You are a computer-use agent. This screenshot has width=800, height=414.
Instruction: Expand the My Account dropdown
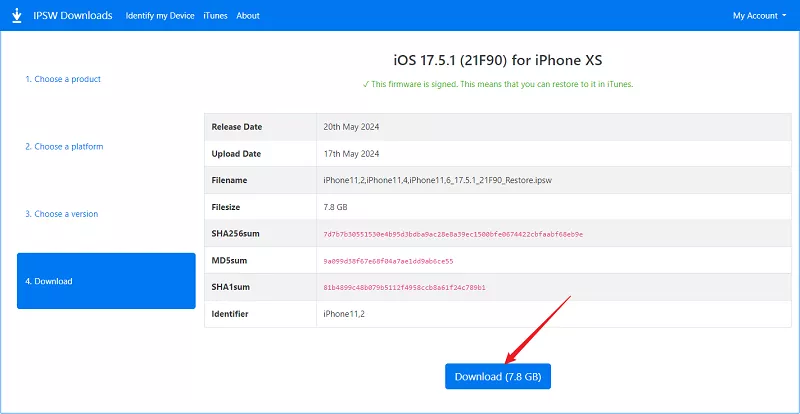point(759,16)
